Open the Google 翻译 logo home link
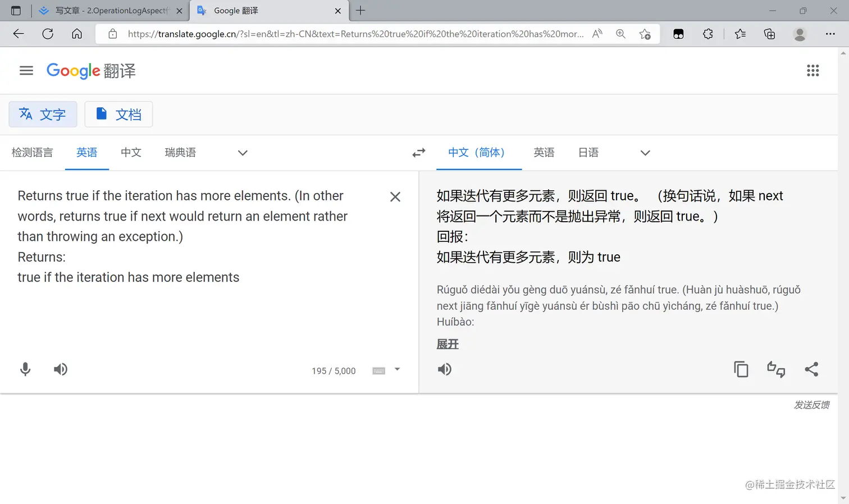This screenshot has height=504, width=849. pos(91,71)
